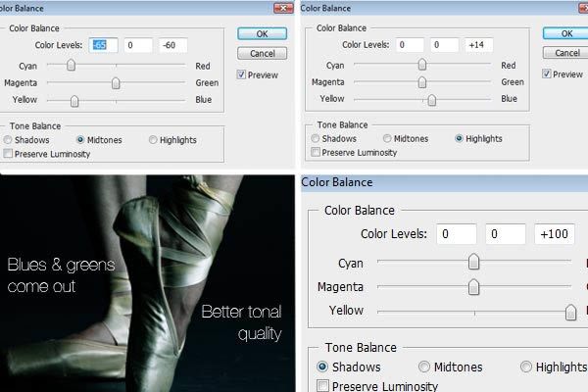The width and height of the screenshot is (588, 392).
Task: Click the middle 0 field in top-right dialog
Action: point(444,45)
